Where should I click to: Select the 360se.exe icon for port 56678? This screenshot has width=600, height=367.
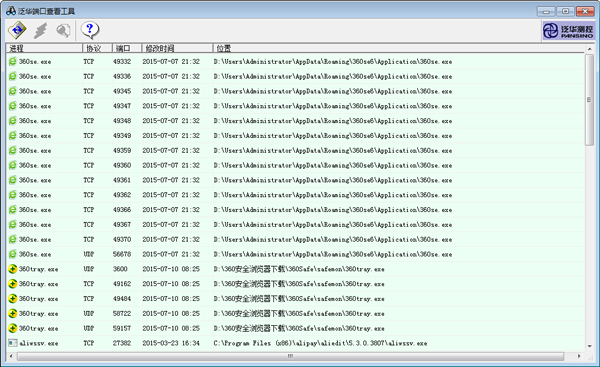click(13, 254)
